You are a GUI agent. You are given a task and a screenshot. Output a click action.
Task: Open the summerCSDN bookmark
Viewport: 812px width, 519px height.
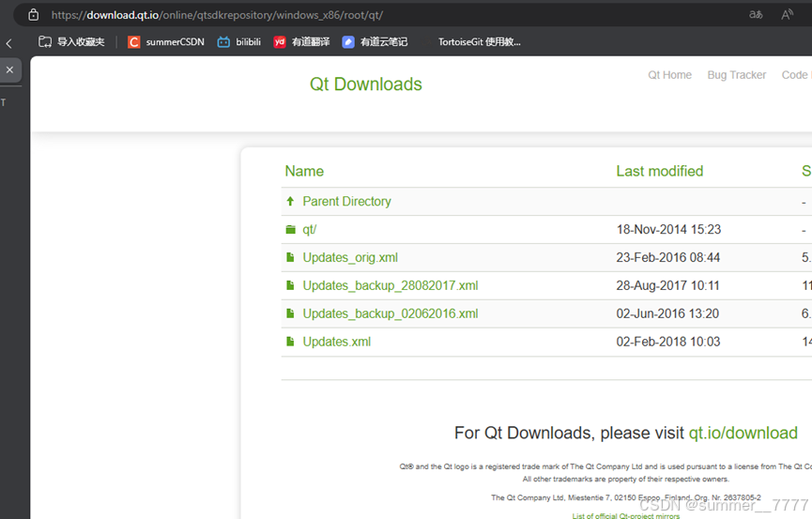point(166,42)
